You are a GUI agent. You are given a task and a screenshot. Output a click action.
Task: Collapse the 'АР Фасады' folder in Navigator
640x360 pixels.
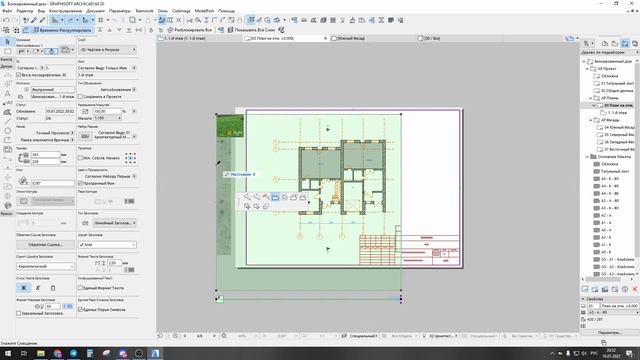590,120
